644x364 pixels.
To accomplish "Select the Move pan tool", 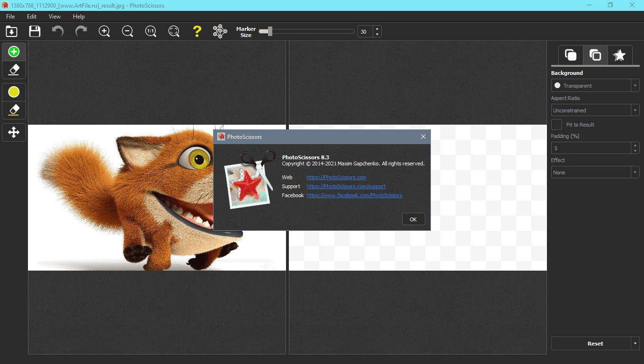I will (x=14, y=132).
